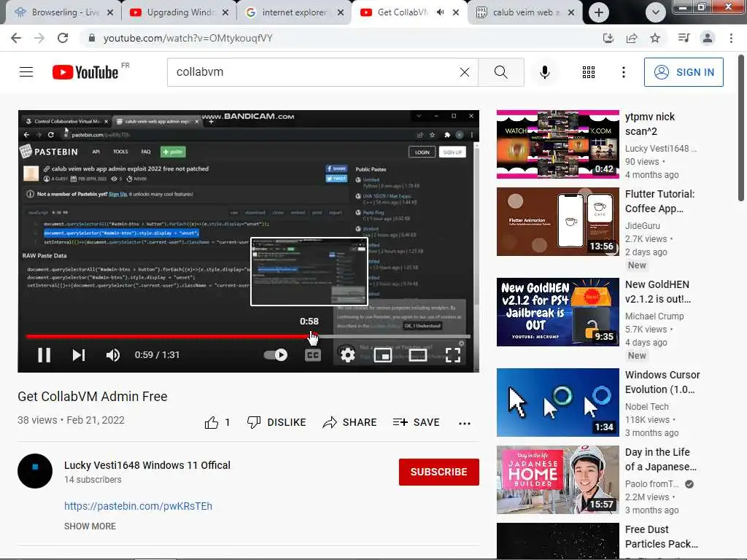This screenshot has height=560, width=747.
Task: Open the pastebin.com/pwKRsTEh link
Action: 138,506
